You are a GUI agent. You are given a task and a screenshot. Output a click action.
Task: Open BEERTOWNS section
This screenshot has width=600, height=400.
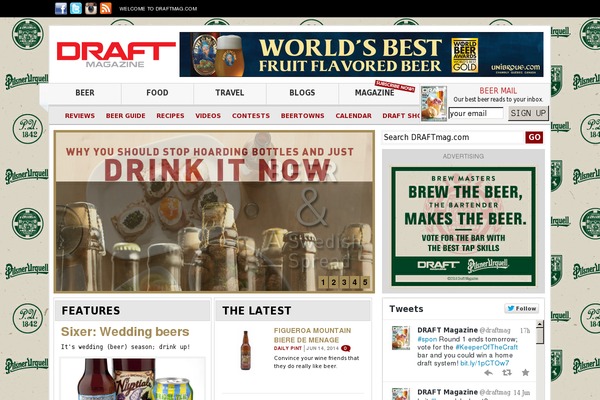(x=302, y=116)
